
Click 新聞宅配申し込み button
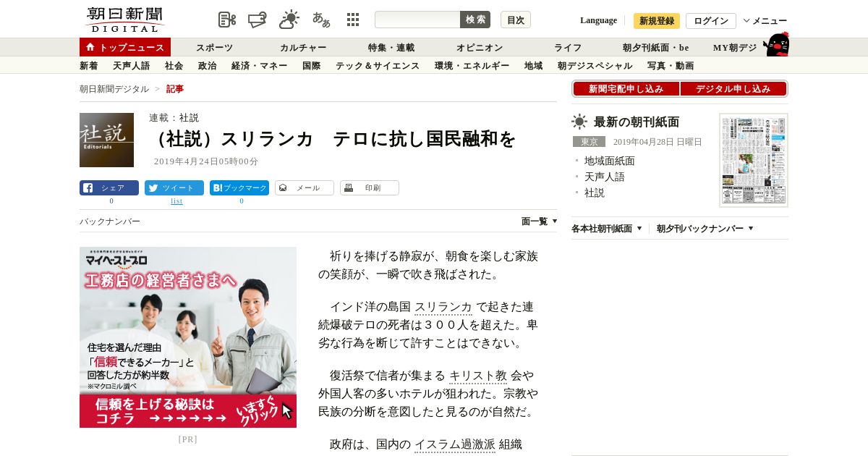click(626, 89)
